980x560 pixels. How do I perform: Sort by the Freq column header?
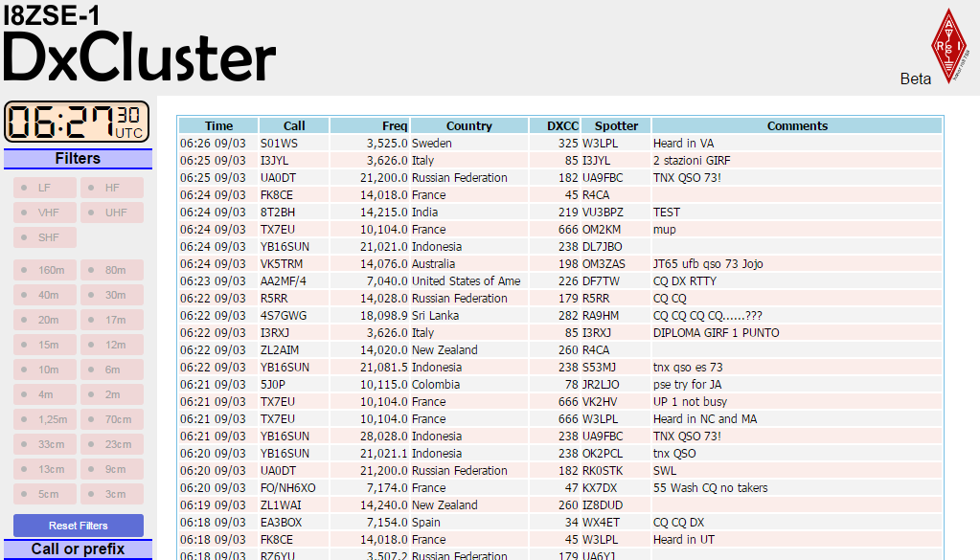tap(370, 125)
